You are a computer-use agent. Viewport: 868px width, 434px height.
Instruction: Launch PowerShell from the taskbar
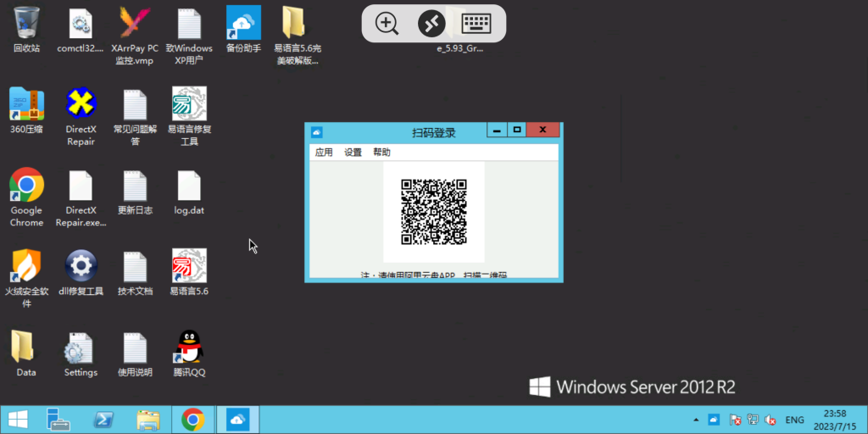[103, 420]
